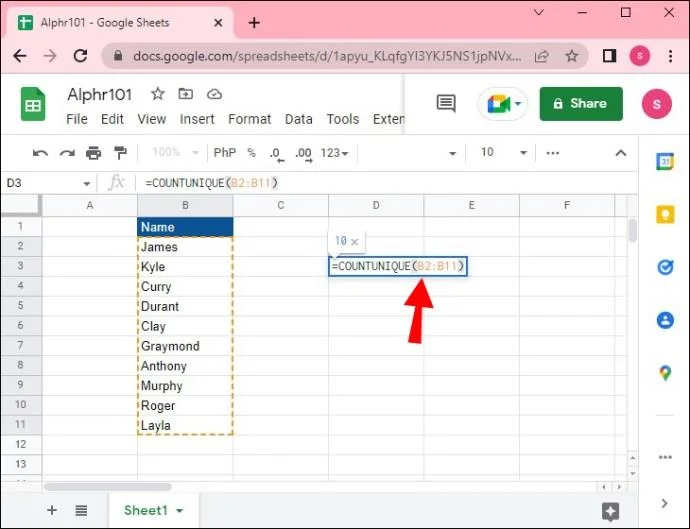Click the green Share button
This screenshot has height=529, width=690.
pyautogui.click(x=581, y=104)
